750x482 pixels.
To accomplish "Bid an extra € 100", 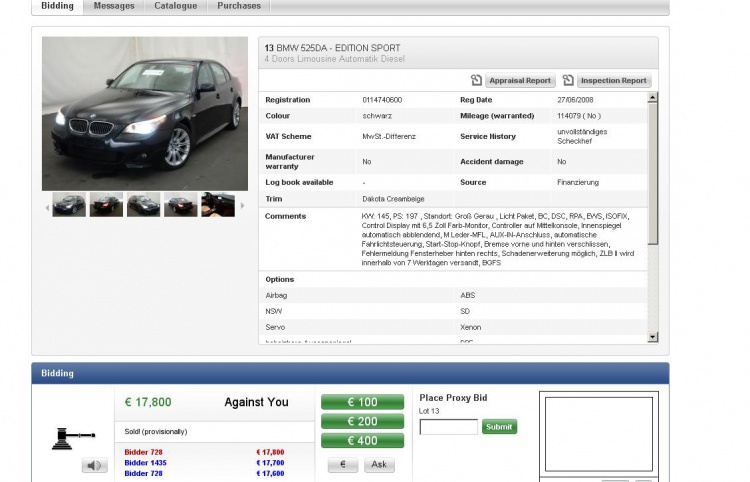I will tap(363, 402).
